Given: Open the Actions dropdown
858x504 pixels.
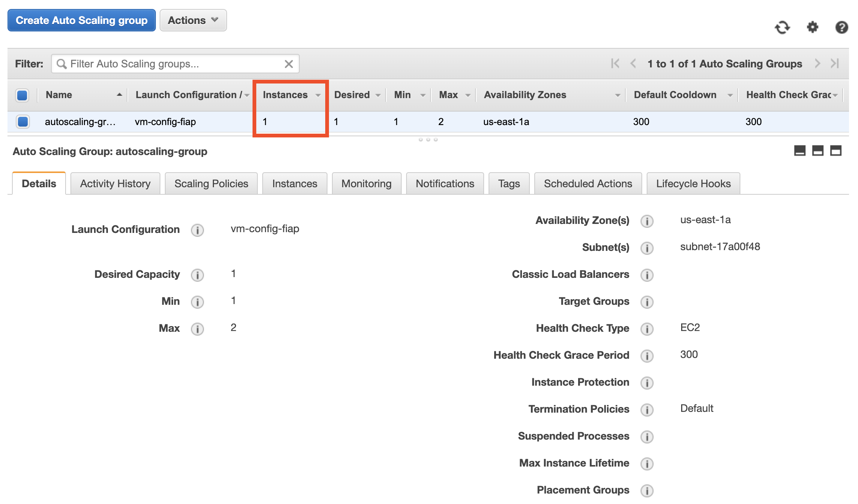Looking at the screenshot, I should pos(193,20).
